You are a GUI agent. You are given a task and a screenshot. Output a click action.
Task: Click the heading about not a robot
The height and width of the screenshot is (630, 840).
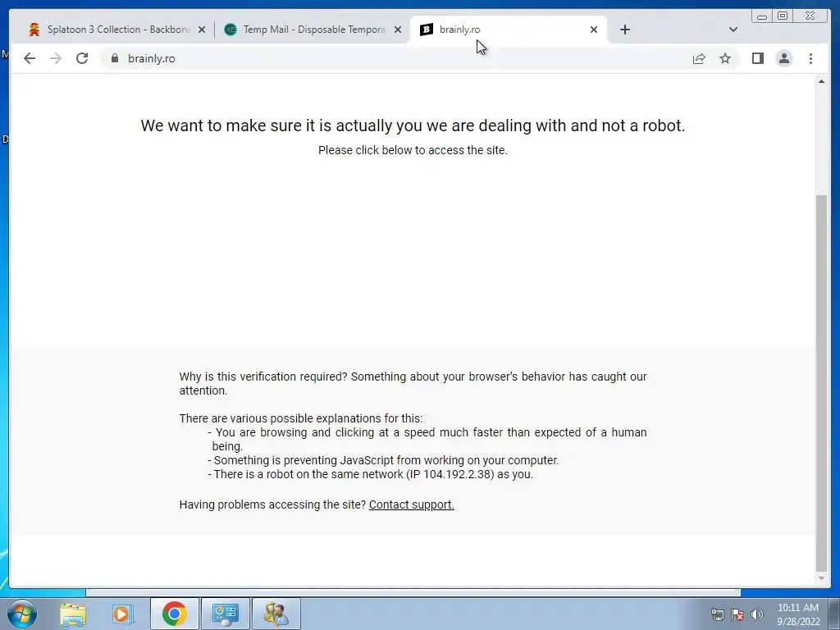tap(413, 126)
